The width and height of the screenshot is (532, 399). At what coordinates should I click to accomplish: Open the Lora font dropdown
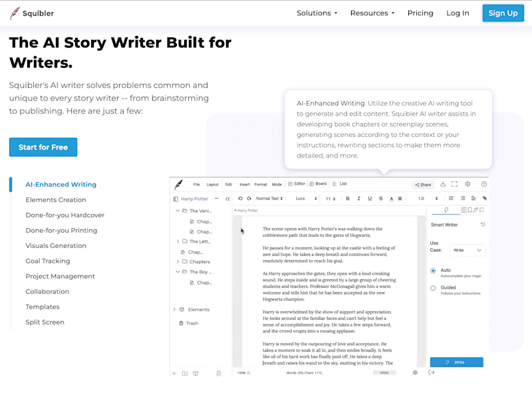(x=306, y=198)
